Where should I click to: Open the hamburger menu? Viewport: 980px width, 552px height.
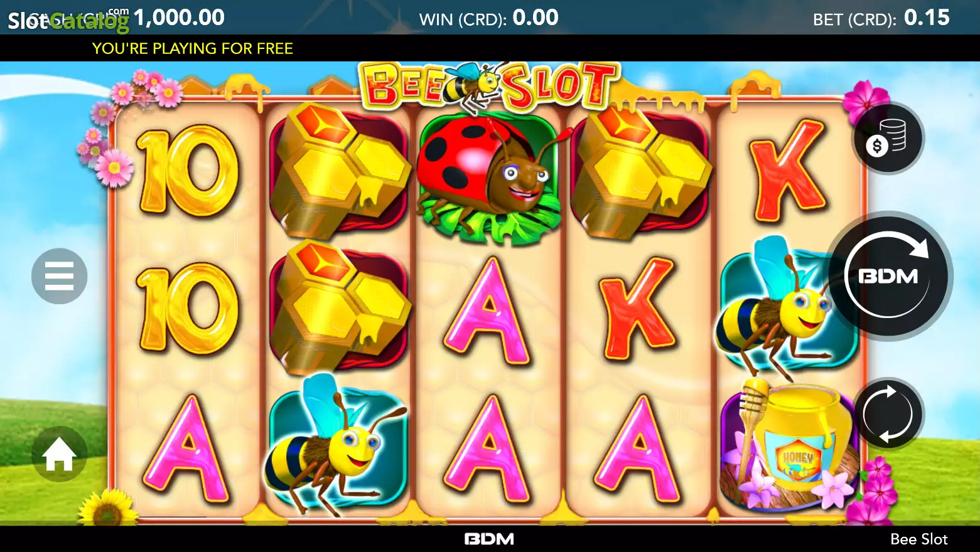[60, 276]
